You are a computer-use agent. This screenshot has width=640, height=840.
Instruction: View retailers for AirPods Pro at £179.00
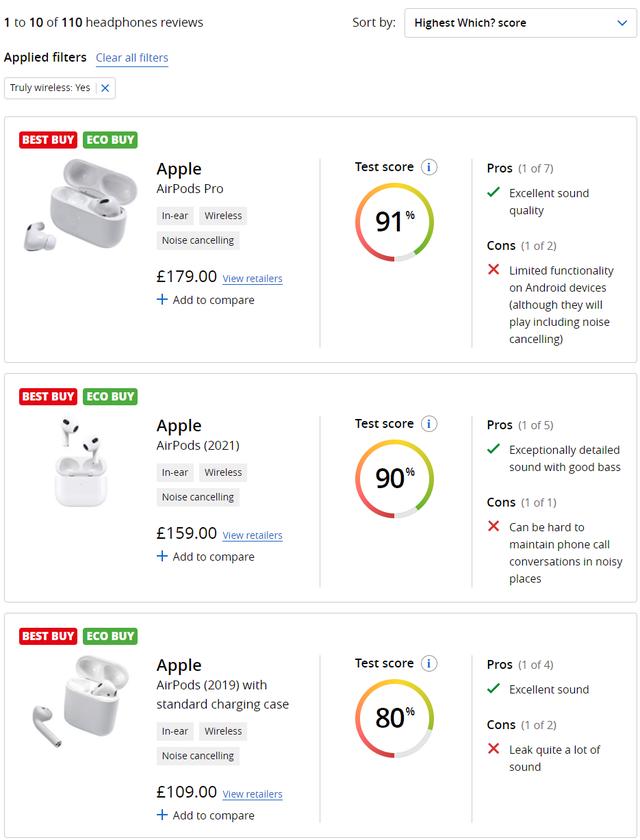coord(252,279)
